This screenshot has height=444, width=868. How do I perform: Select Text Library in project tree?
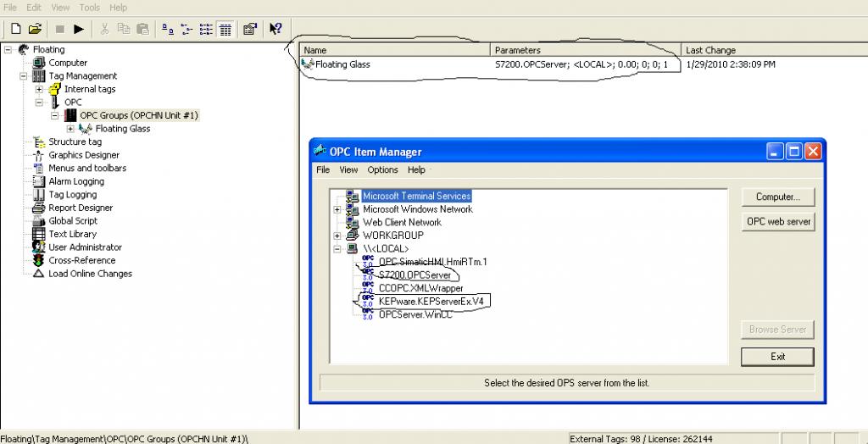[x=73, y=234]
